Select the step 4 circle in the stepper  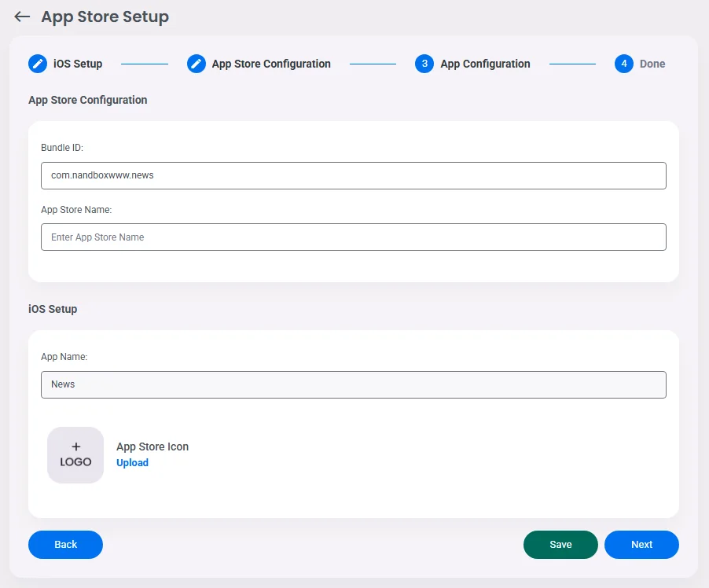coord(624,64)
